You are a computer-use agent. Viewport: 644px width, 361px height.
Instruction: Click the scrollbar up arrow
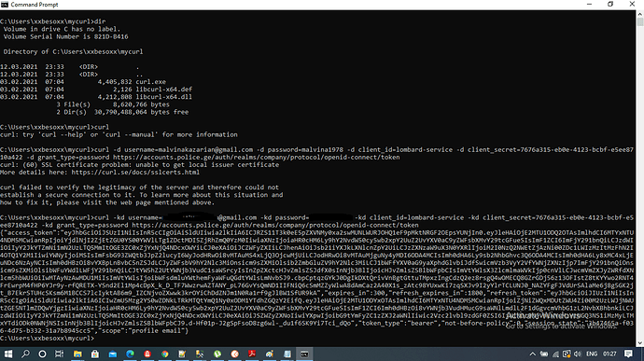640,14
